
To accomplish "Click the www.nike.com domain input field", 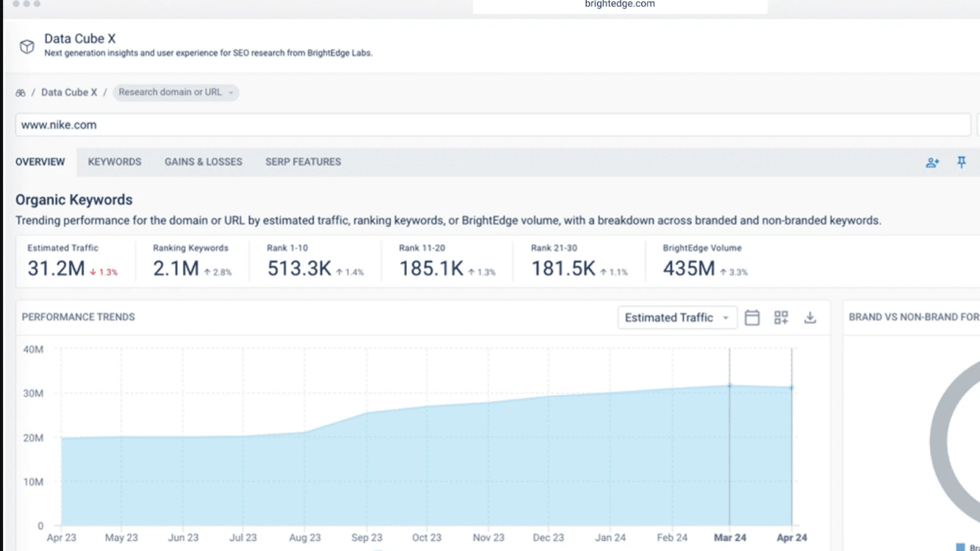I will tap(493, 125).
